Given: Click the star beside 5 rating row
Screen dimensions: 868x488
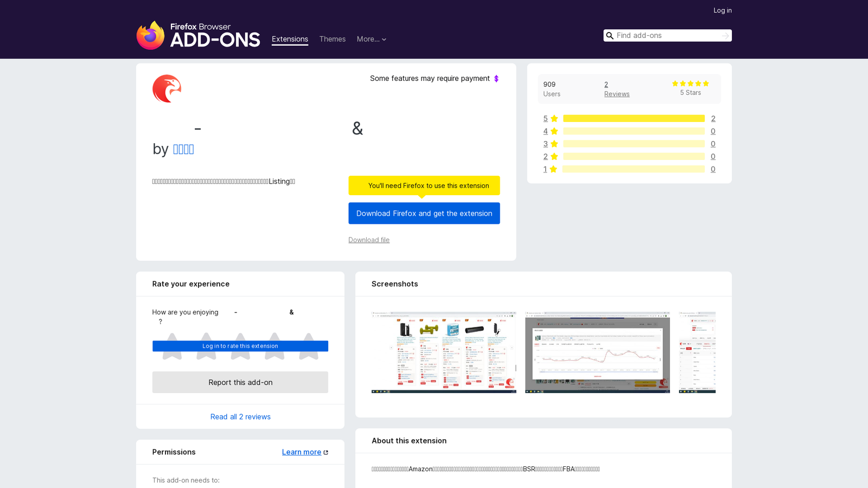Looking at the screenshot, I should tap(554, 119).
